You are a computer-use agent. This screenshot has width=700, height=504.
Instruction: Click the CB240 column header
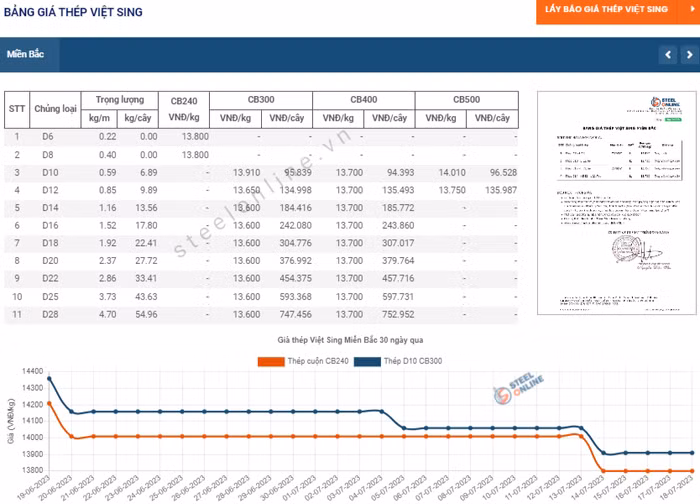(184, 101)
